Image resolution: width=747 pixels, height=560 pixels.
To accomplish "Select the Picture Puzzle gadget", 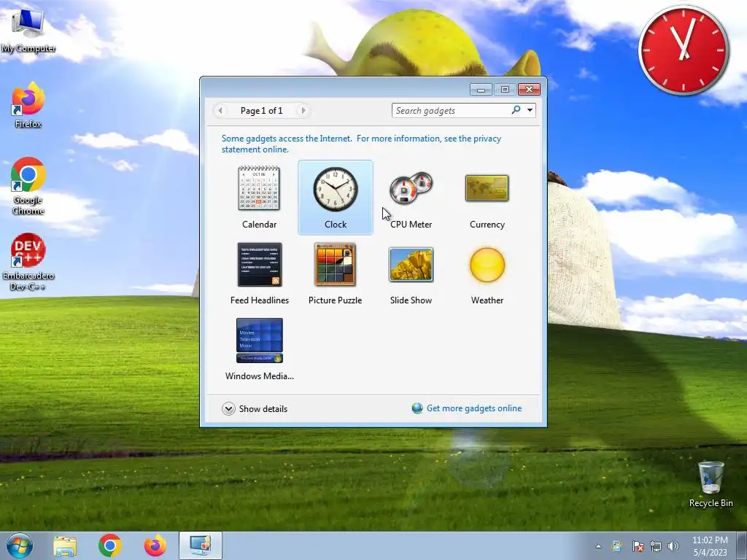I will (x=336, y=274).
